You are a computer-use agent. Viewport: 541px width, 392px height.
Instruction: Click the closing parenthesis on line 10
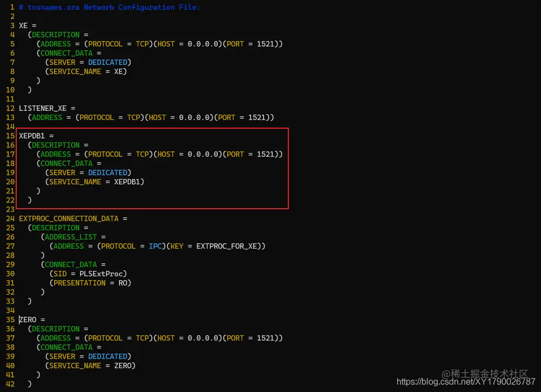coord(30,90)
